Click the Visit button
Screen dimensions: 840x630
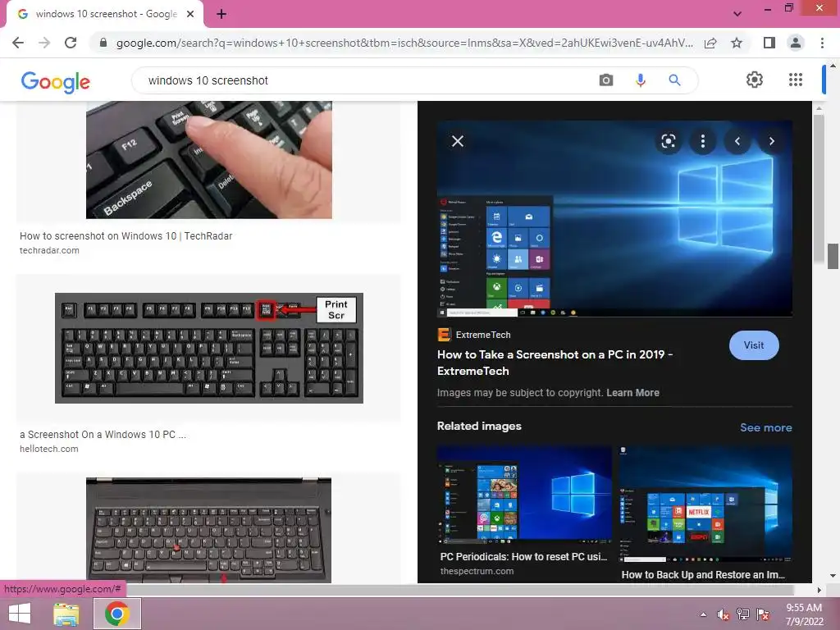754,345
